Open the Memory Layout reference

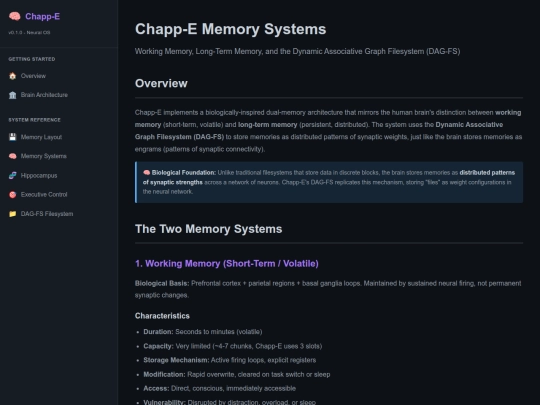[x=41, y=137]
